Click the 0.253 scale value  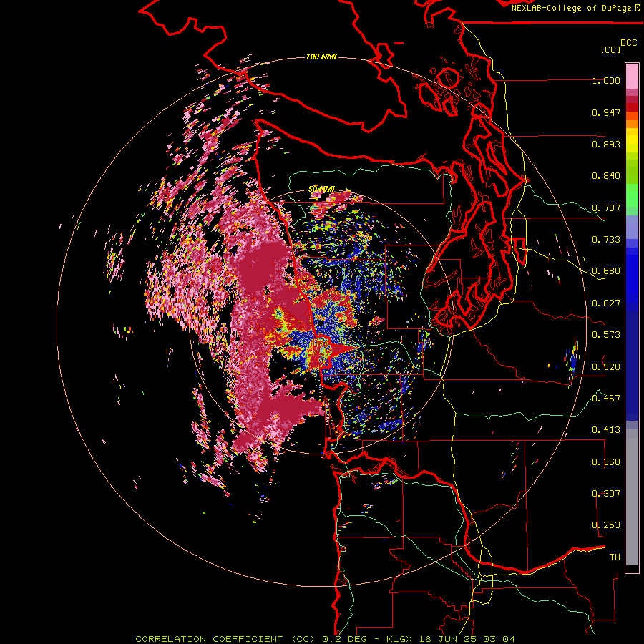pos(606,525)
